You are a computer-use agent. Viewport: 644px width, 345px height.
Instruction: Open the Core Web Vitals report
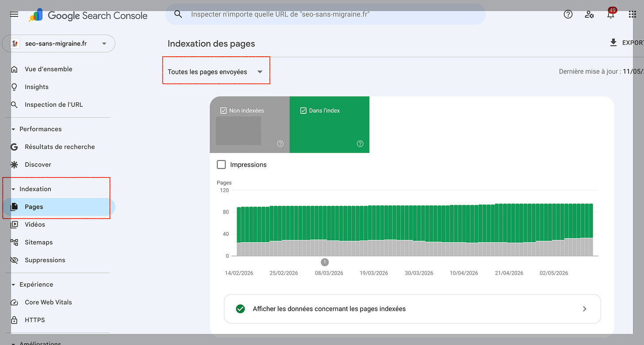[x=48, y=302]
